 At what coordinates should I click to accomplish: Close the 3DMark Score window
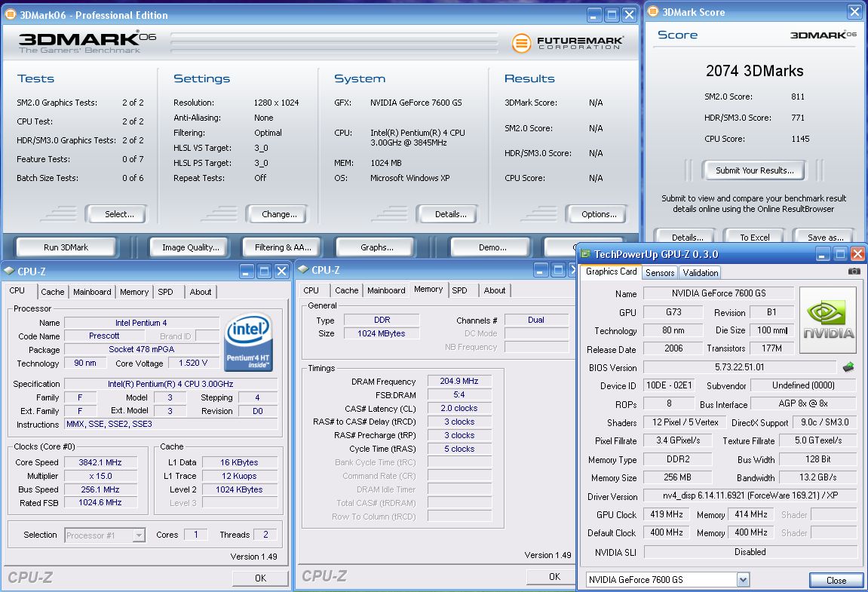pos(854,11)
